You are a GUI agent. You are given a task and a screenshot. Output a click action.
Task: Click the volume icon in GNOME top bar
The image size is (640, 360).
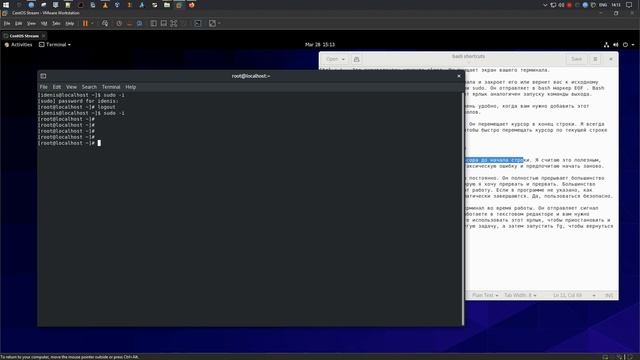tap(616, 45)
